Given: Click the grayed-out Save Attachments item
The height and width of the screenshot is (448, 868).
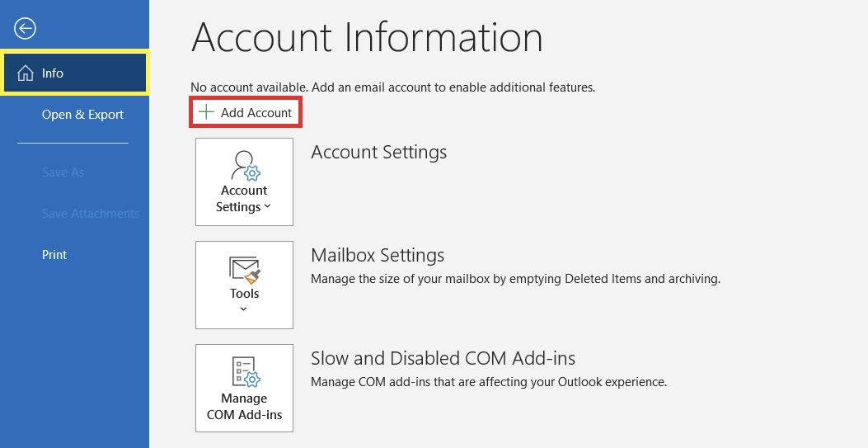Looking at the screenshot, I should tap(91, 214).
